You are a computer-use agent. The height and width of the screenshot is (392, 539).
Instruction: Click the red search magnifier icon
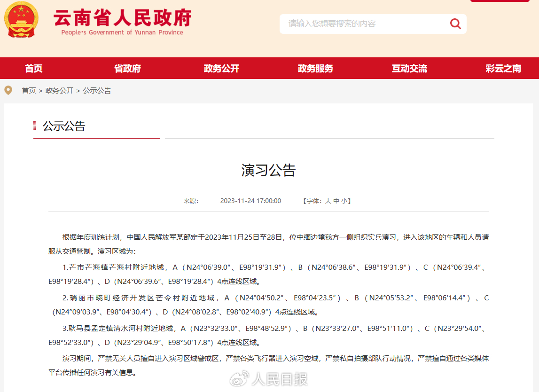pos(455,24)
